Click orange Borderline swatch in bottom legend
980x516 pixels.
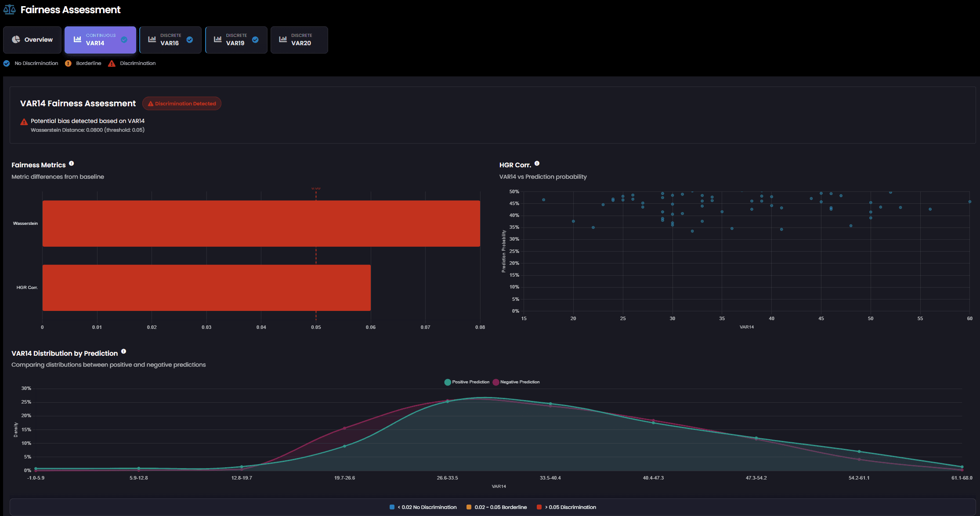coord(469,507)
